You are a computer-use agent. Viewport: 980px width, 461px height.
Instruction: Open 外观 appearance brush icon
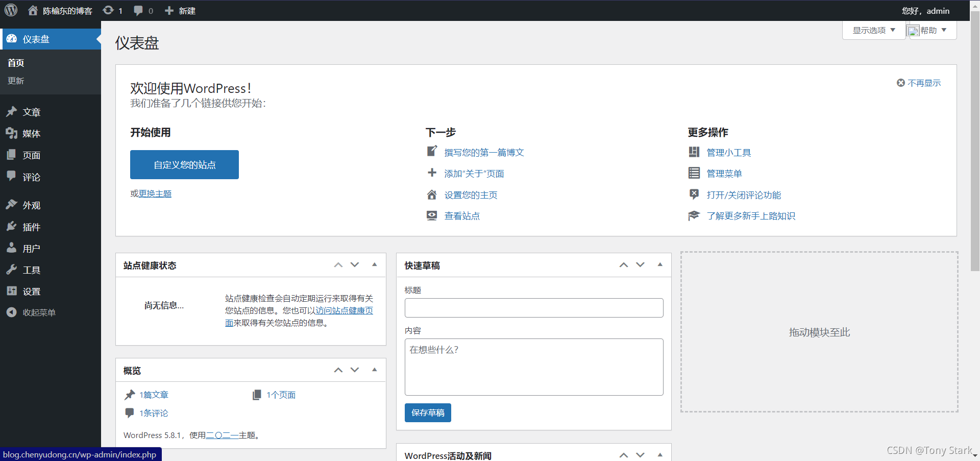12,205
